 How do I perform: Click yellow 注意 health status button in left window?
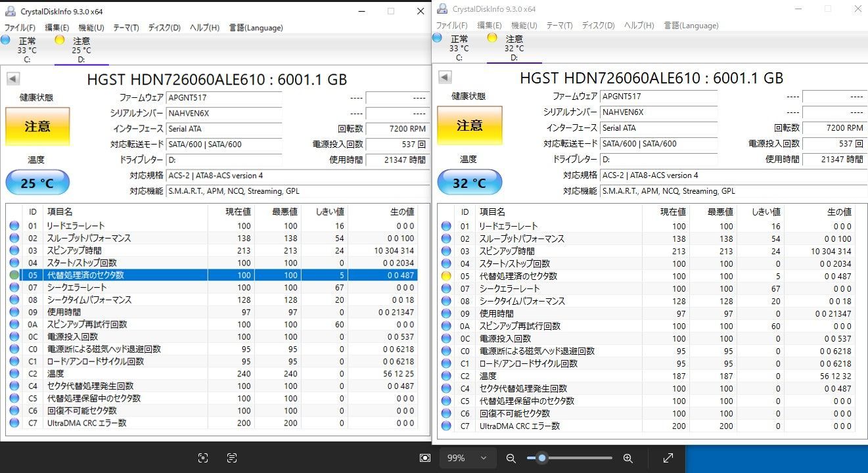point(37,125)
